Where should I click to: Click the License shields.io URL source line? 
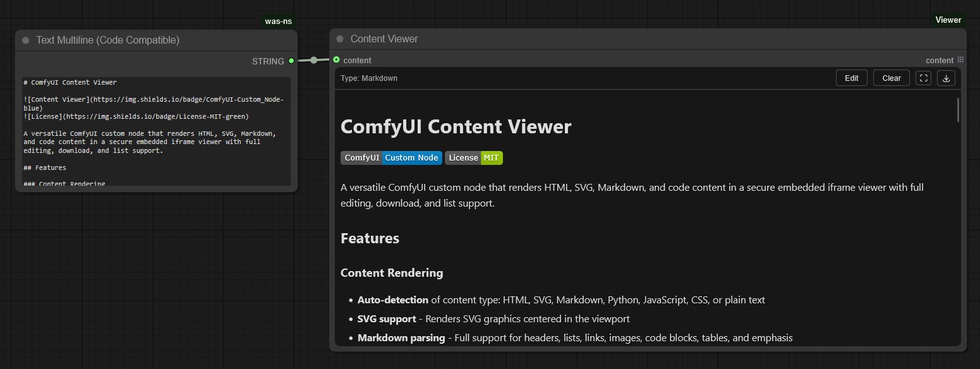tap(136, 117)
